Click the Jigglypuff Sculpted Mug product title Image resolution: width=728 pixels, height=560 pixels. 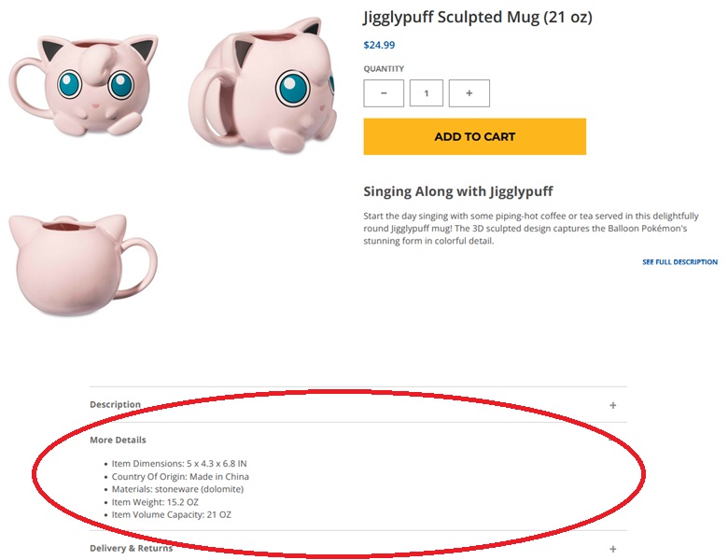click(477, 17)
